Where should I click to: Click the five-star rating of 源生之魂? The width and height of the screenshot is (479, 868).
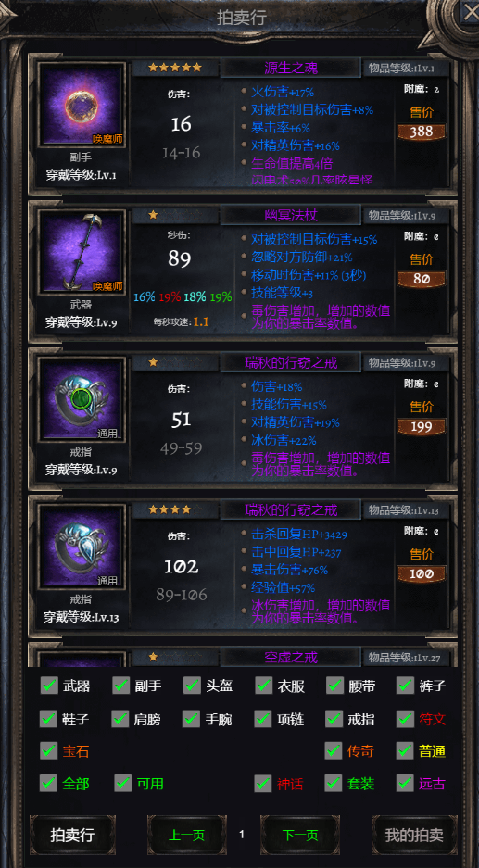[x=175, y=68]
